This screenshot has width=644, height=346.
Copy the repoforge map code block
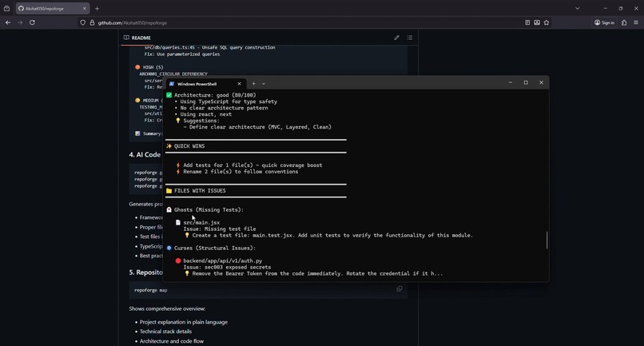pos(400,289)
